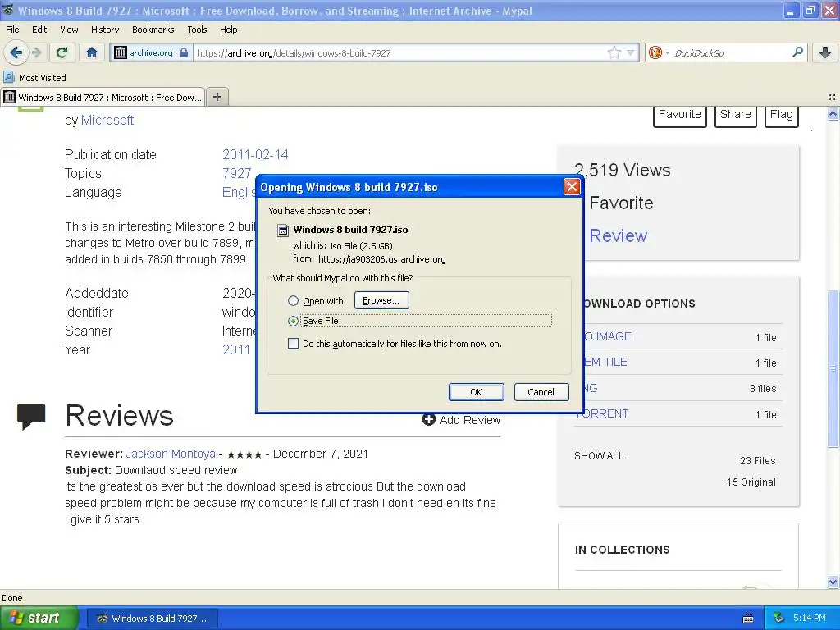Screen dimensions: 840x630
Task: Show the list all tabs button
Action: (x=832, y=97)
